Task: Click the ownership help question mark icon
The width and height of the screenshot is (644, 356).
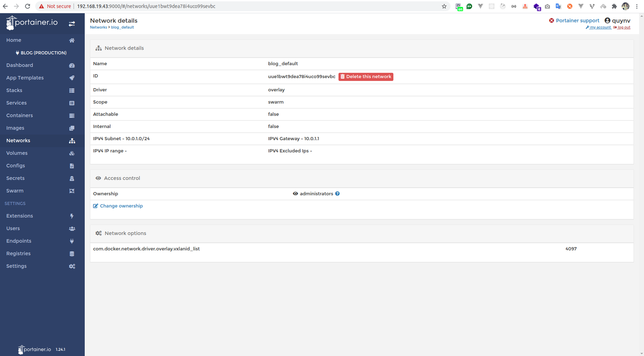Action: pyautogui.click(x=337, y=194)
